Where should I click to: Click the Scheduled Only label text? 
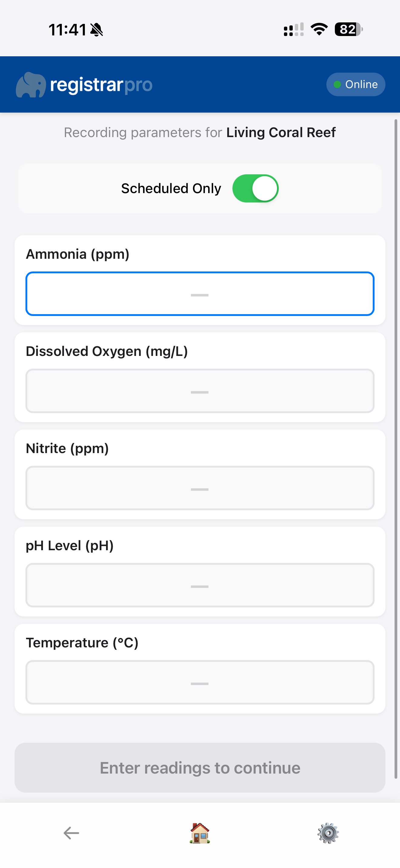[x=171, y=188]
